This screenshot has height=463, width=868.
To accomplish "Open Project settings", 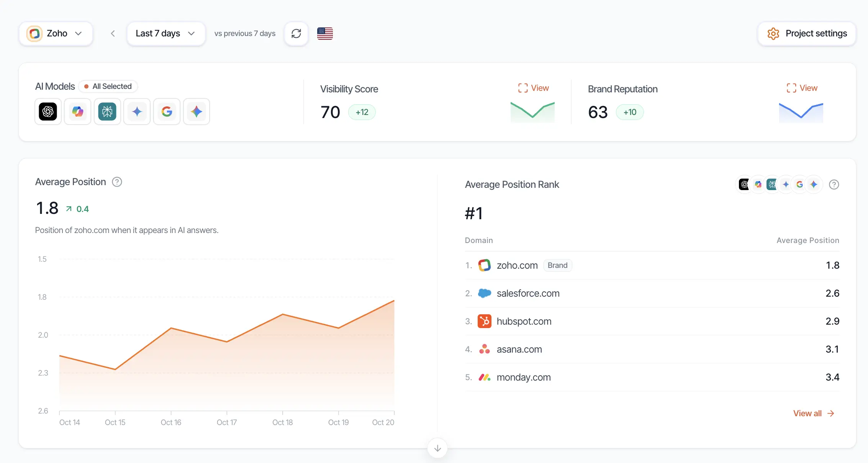I will click(807, 34).
